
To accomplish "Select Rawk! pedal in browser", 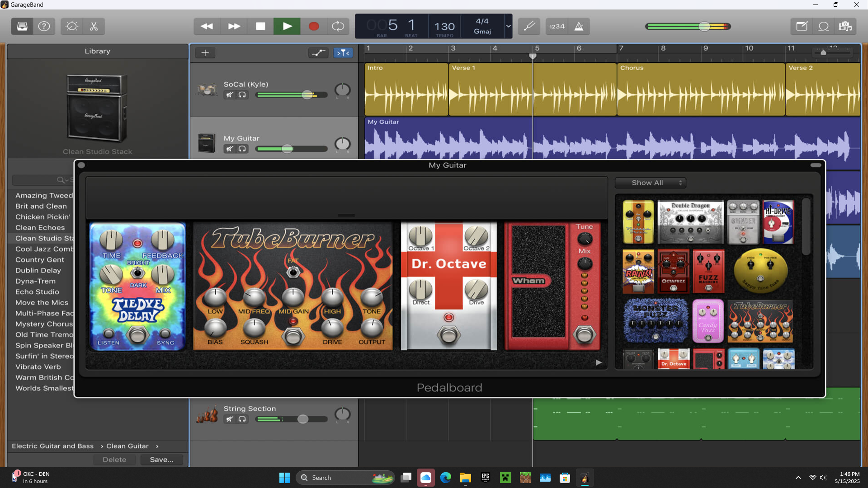I will (x=638, y=271).
